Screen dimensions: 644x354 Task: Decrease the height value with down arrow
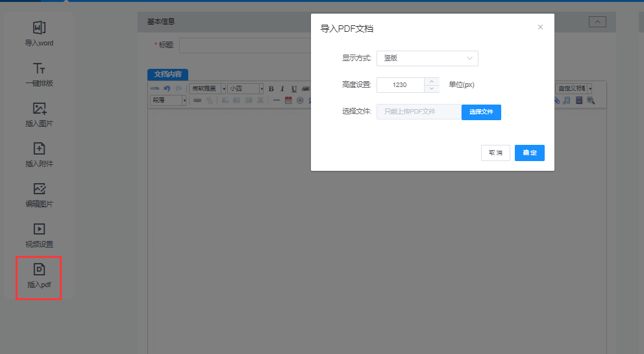point(432,88)
